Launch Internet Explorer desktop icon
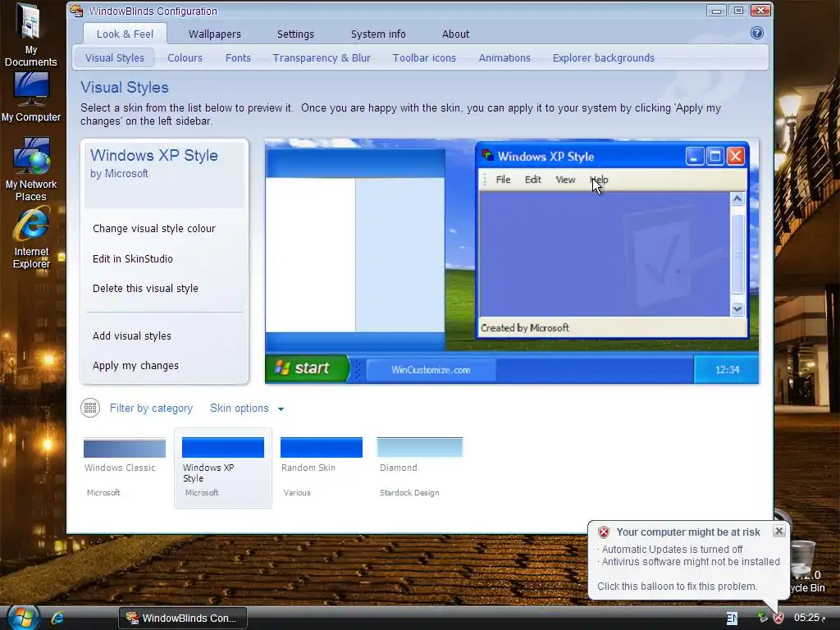This screenshot has width=840, height=630. coord(31,239)
